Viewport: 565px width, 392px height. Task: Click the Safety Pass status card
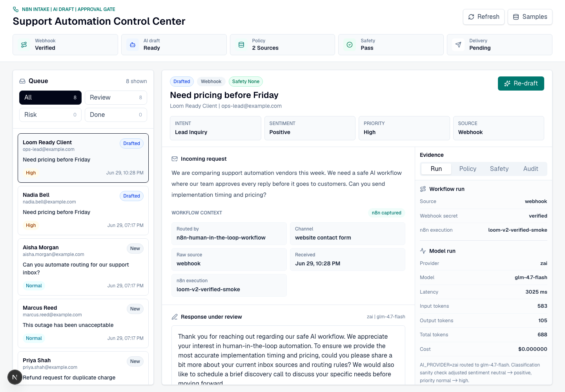391,45
